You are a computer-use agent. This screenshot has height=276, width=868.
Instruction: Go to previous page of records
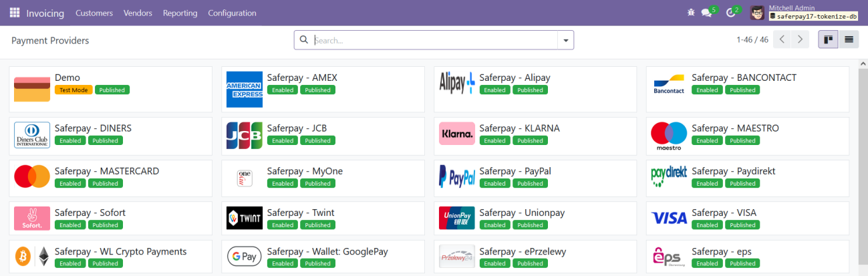(x=782, y=40)
